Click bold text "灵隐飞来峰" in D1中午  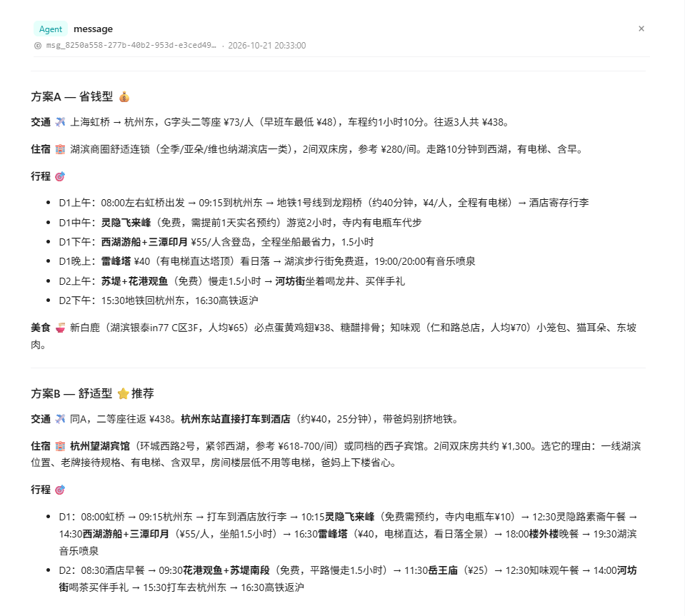pos(126,223)
